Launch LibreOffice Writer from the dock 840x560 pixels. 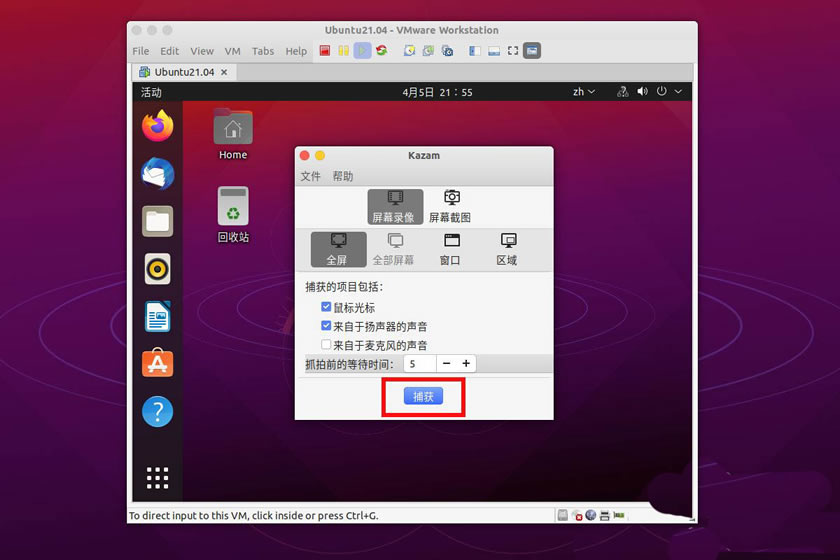click(x=158, y=316)
